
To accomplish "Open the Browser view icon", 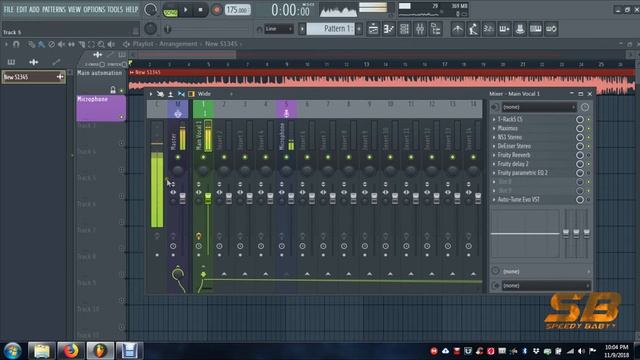I will click(436, 29).
